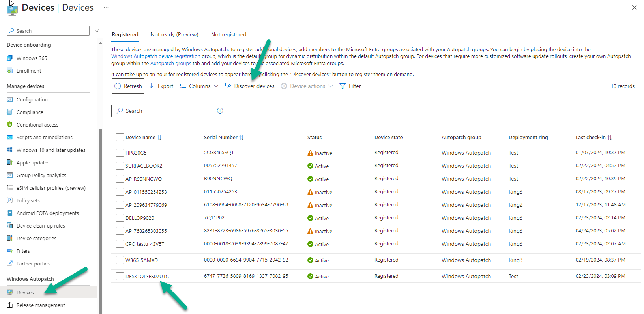Image resolution: width=644 pixels, height=314 pixels.
Task: Collapse the sidebar with double chevron
Action: (97, 31)
